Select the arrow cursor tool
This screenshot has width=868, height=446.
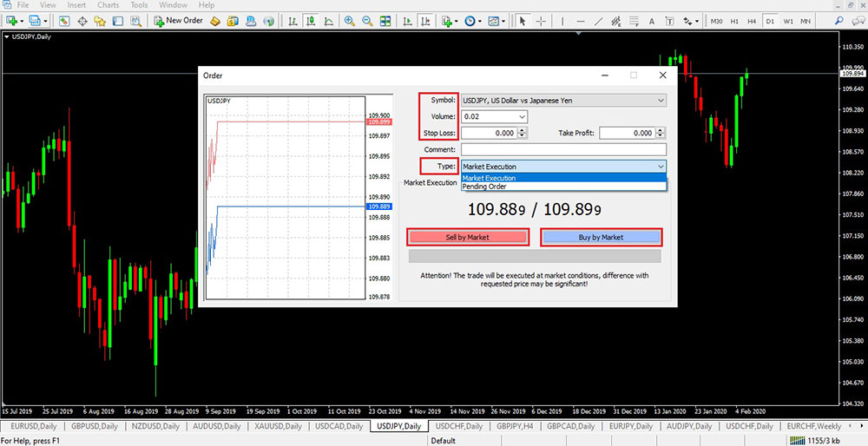coord(523,21)
